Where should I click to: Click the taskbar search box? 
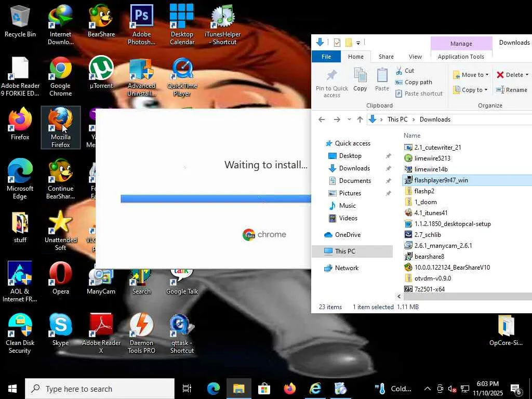tap(100, 389)
